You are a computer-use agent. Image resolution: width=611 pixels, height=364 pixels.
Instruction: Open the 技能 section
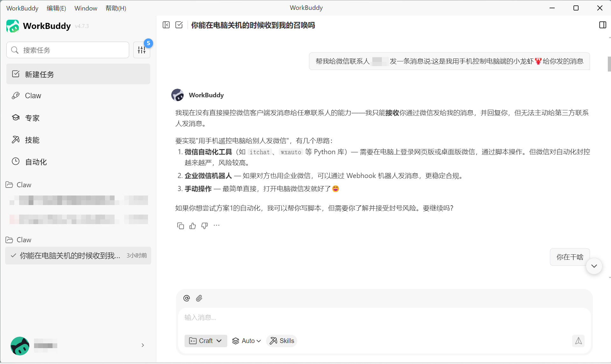coord(78,140)
